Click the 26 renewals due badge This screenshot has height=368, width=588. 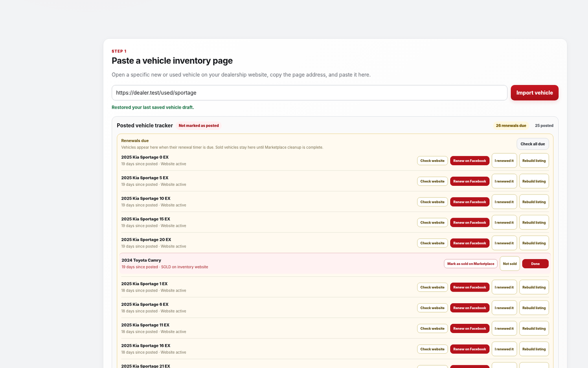point(511,126)
